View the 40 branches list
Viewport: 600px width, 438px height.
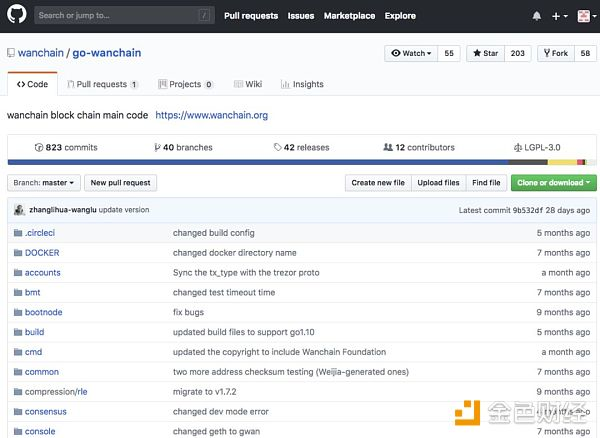183,147
